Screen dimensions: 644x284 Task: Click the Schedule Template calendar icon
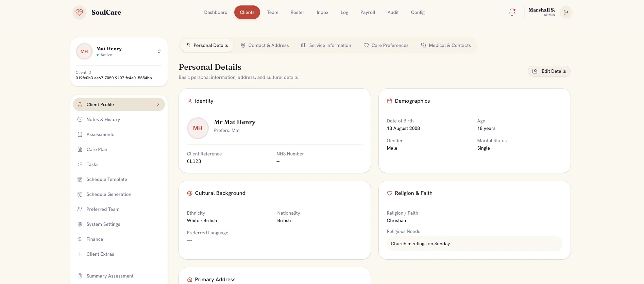80,179
